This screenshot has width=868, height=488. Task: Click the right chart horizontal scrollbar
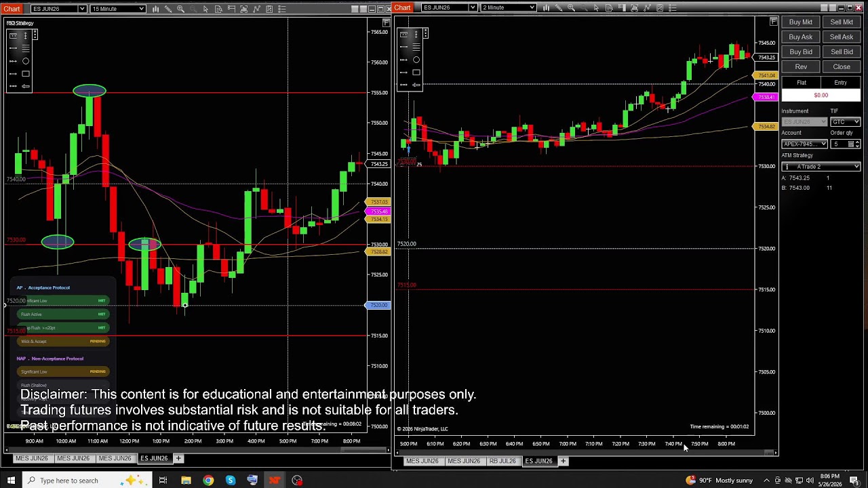(587, 452)
